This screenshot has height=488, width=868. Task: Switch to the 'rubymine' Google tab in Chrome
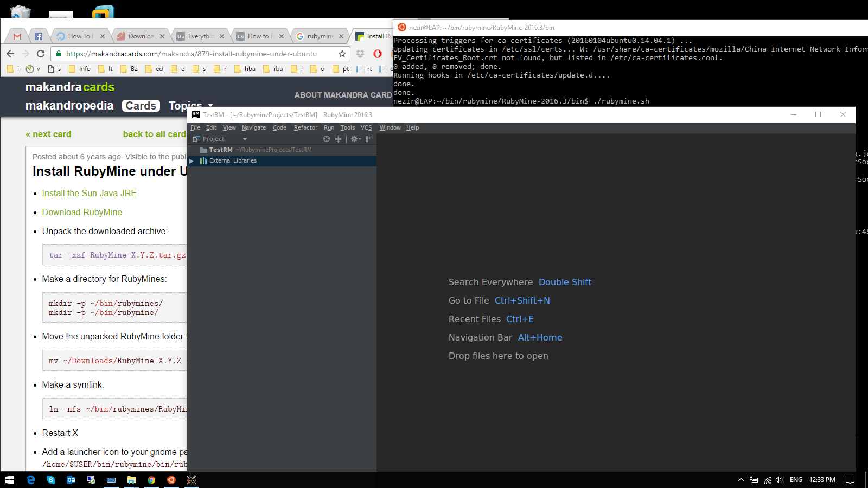point(320,36)
